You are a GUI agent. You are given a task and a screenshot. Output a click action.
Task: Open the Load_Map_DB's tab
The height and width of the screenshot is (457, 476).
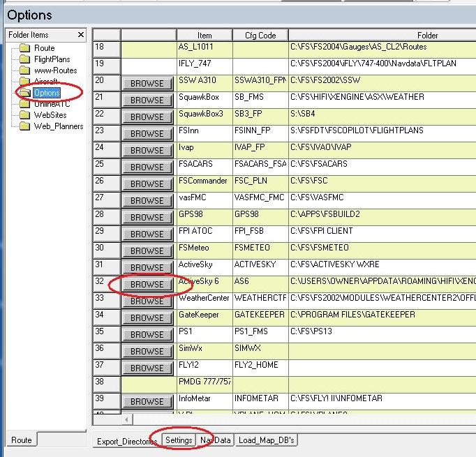coord(266,440)
